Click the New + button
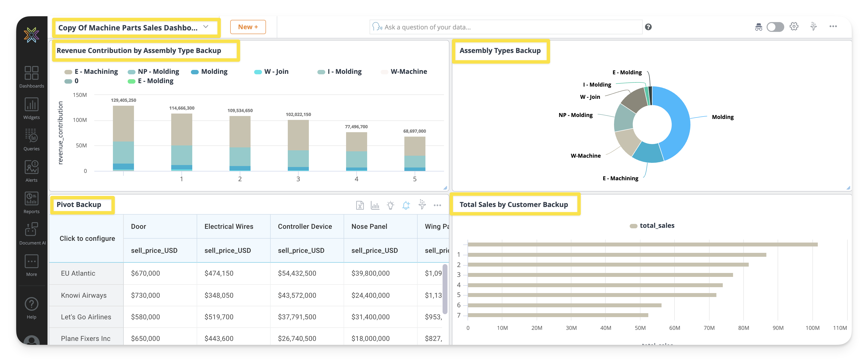This screenshot has height=361, width=868. click(x=248, y=27)
